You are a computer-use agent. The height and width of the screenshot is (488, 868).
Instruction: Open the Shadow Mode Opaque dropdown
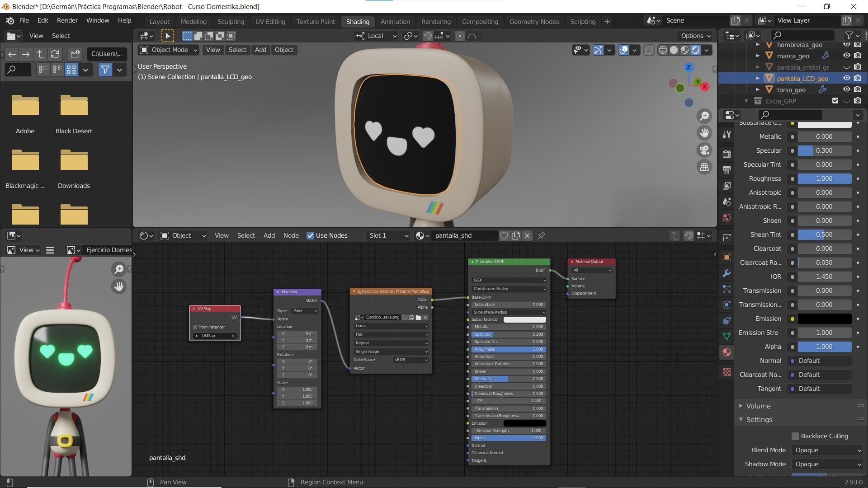pyautogui.click(x=827, y=464)
